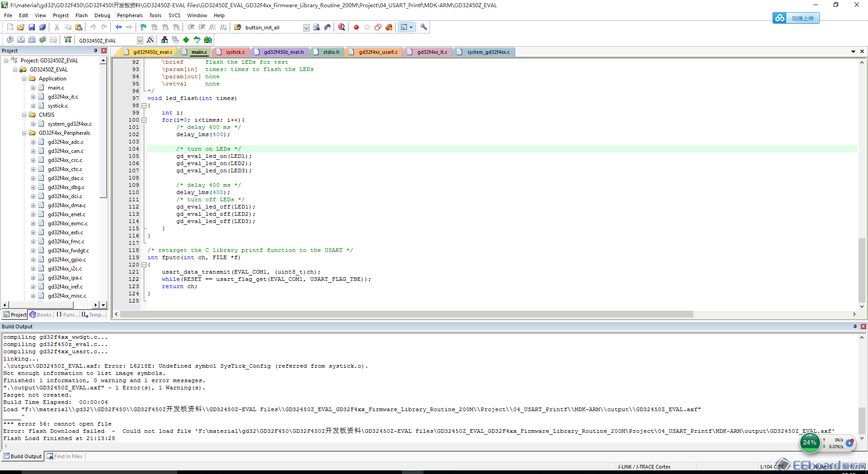Click the editor horizontal scrollbar thumb
The image size is (868, 474).
point(407,314)
